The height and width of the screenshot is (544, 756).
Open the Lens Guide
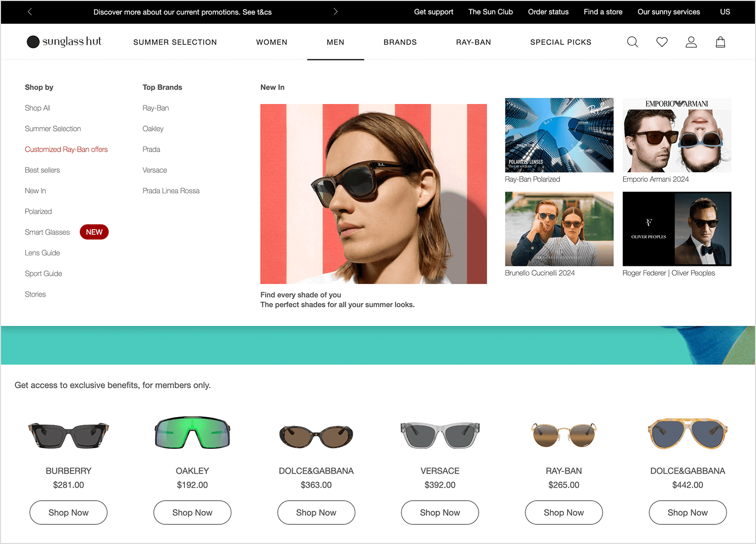coord(42,253)
